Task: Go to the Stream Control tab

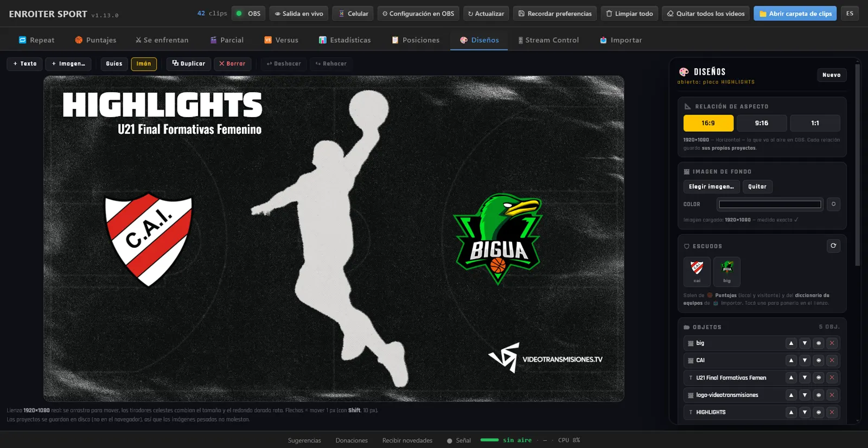Action: click(x=548, y=40)
